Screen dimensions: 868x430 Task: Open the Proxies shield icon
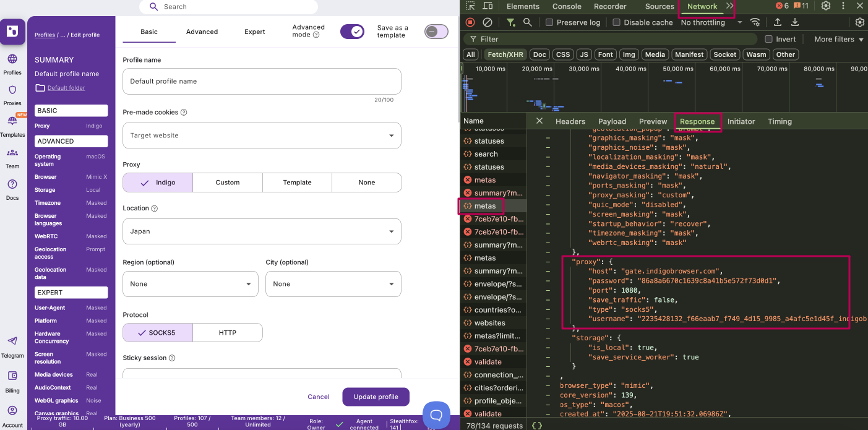pyautogui.click(x=12, y=91)
